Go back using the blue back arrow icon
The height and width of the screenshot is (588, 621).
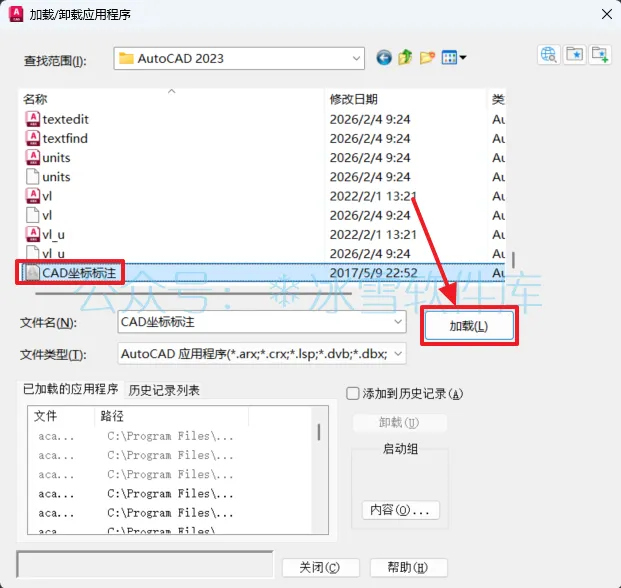pos(384,58)
